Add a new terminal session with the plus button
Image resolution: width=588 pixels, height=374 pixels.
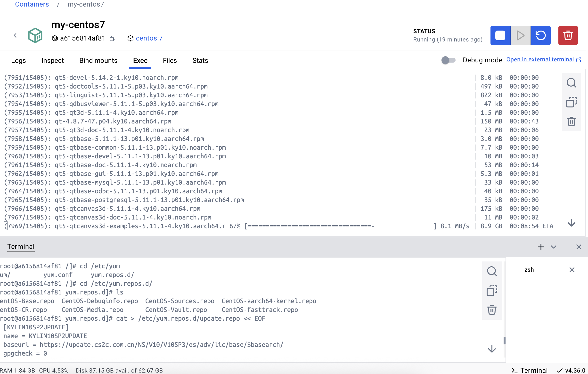tap(541, 247)
